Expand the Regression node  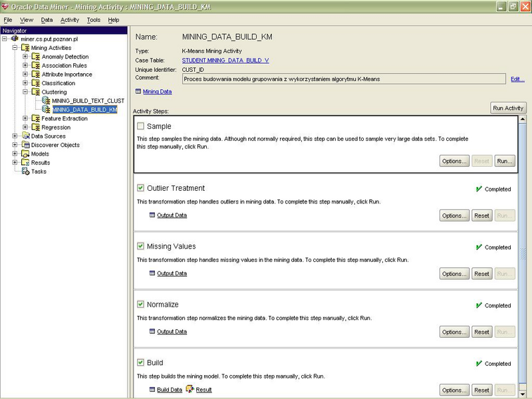(25, 127)
